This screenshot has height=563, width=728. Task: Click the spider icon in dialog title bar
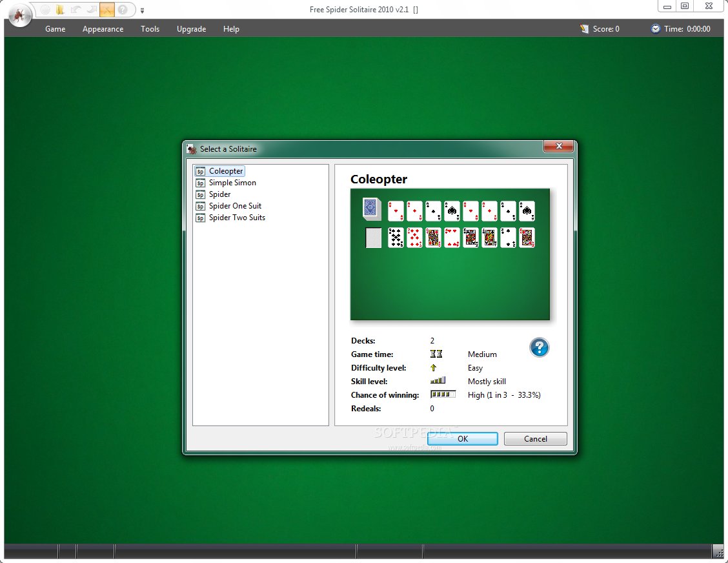192,149
